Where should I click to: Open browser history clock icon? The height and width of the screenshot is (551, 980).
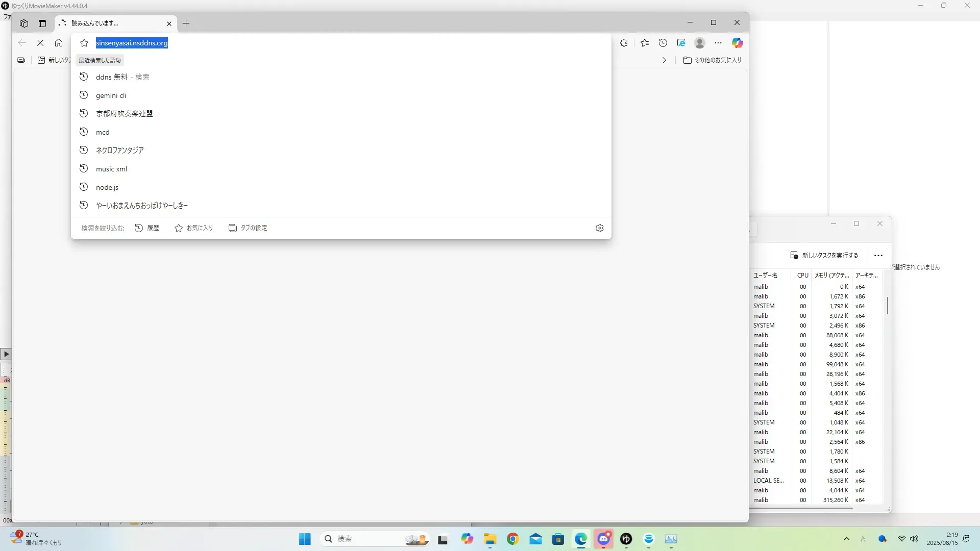tap(663, 43)
